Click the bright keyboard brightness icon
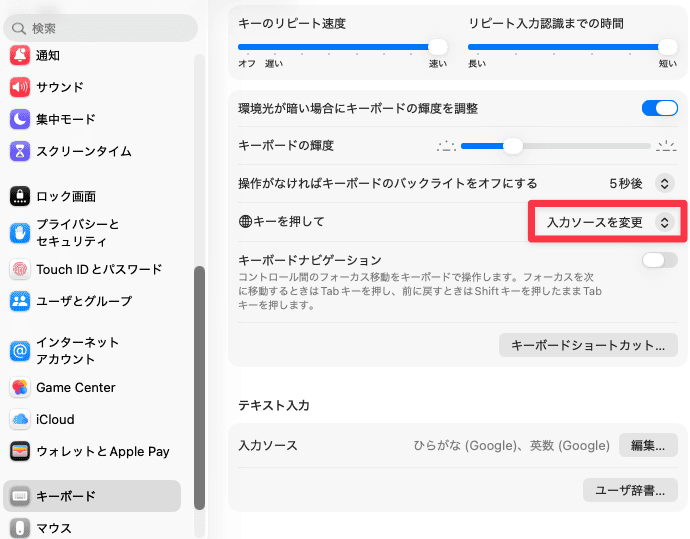Viewport: 690px width, 539px height. [x=666, y=146]
